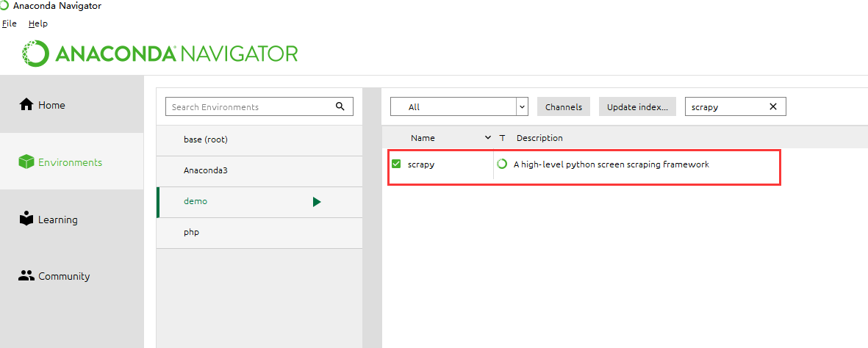Go to the Home tab
Viewport: 868px width, 348px height.
(x=72, y=104)
